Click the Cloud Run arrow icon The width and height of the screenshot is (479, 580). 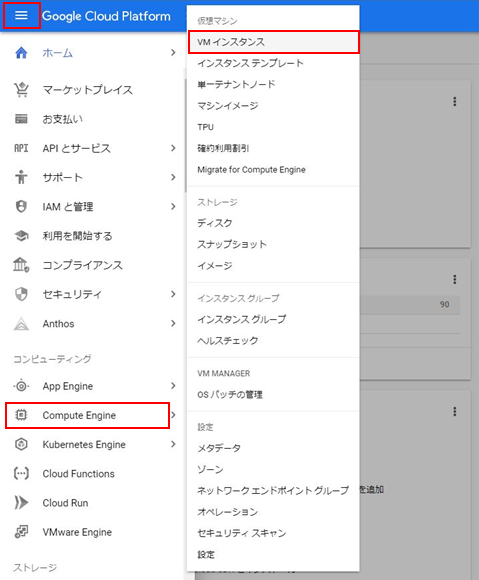tap(21, 503)
